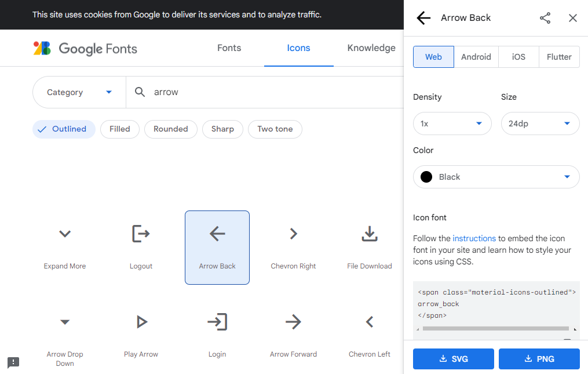Open the Size dropdown

540,124
